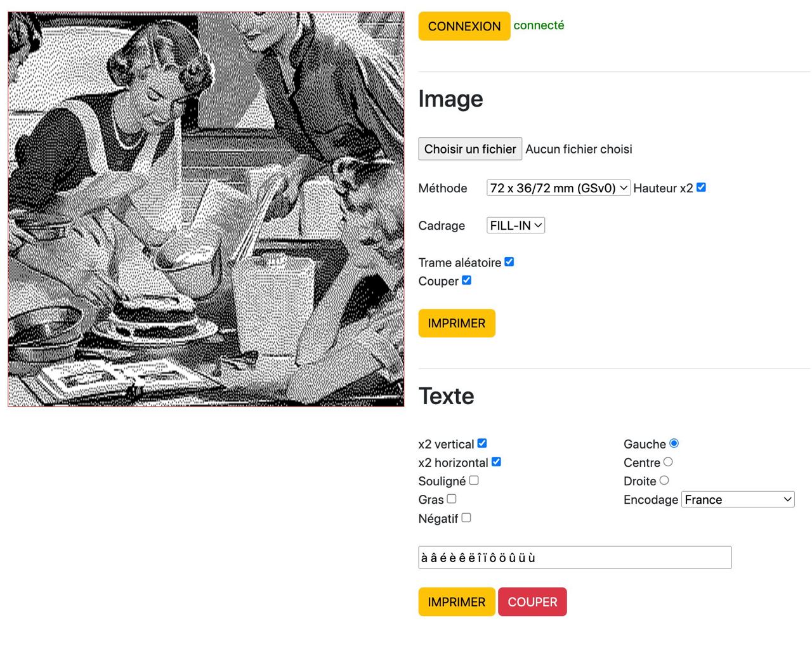The height and width of the screenshot is (649, 812).
Task: Click the text input with accented characters
Action: click(574, 558)
